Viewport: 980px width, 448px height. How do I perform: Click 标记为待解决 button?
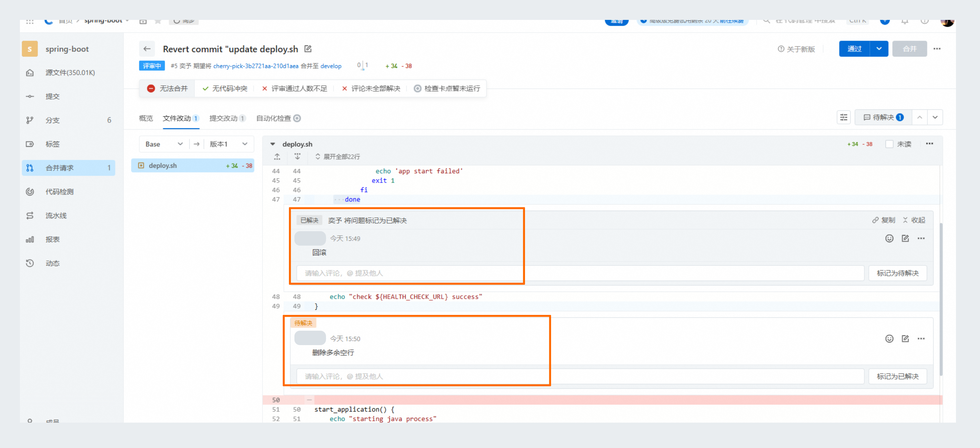click(x=897, y=273)
